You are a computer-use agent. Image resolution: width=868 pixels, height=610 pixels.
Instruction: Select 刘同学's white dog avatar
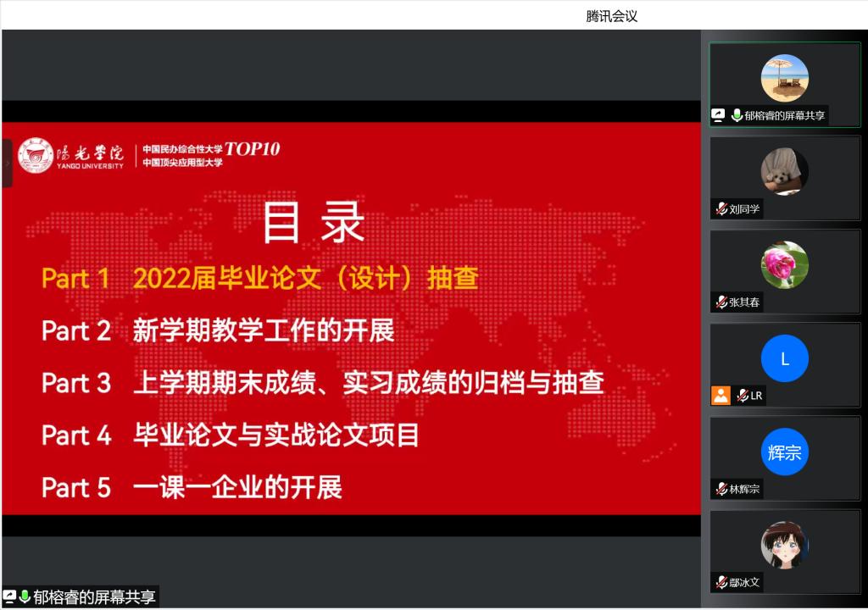784,171
